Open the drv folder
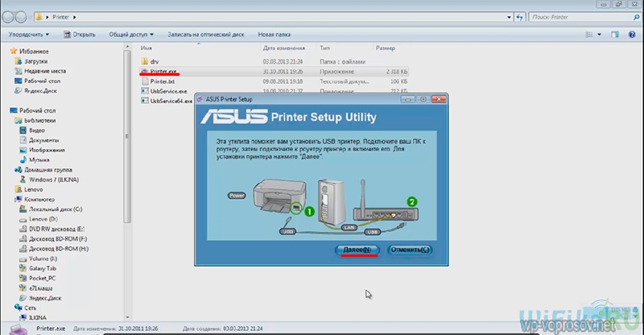 pos(155,60)
